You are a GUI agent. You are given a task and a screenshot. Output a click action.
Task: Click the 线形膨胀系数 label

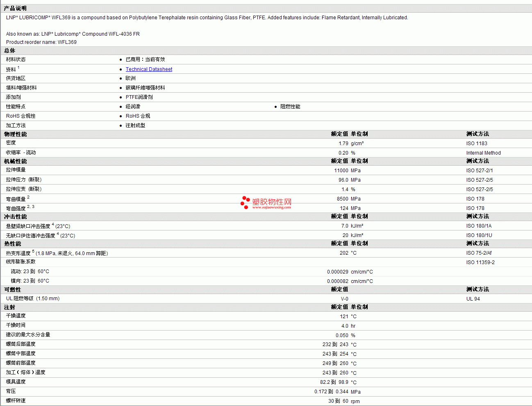click(x=20, y=262)
